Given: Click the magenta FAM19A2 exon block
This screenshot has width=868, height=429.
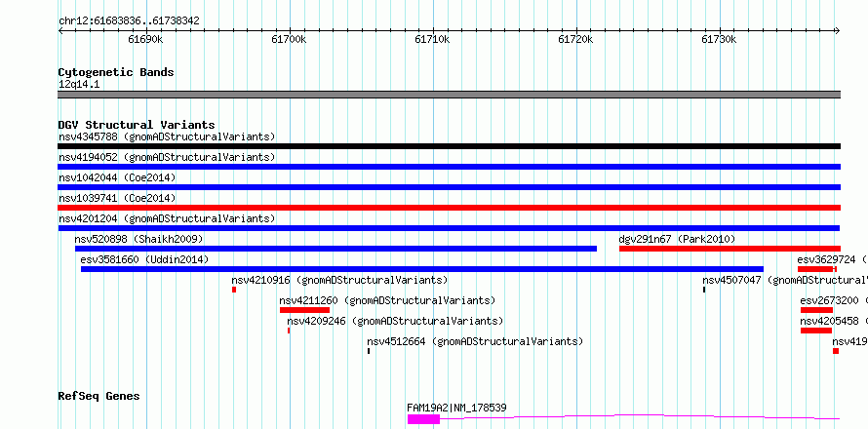Looking at the screenshot, I should point(423,419).
